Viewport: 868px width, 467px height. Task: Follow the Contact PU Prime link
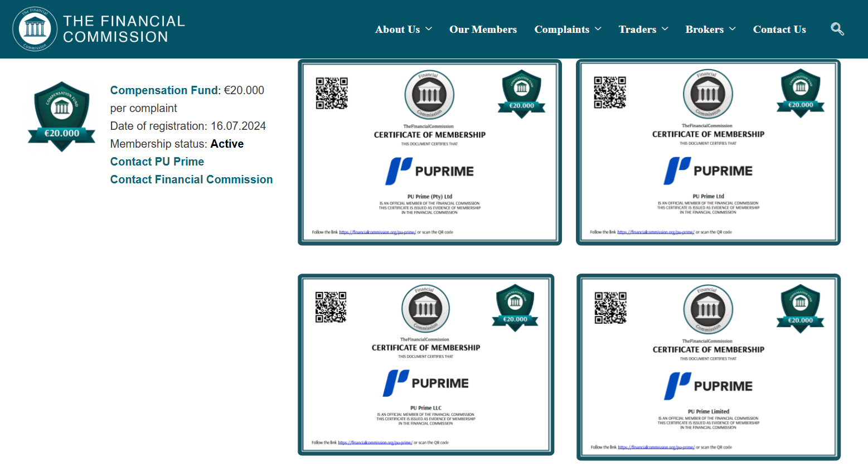point(157,162)
